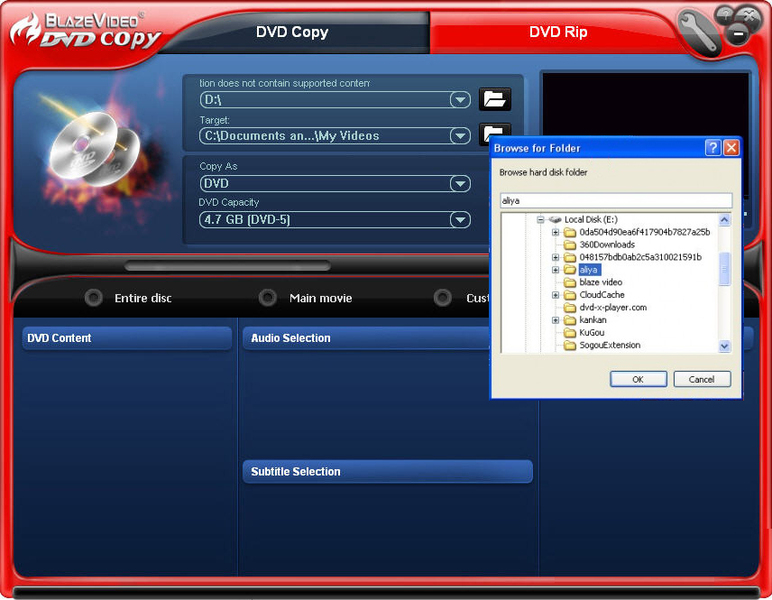Select the KuGou folder name
Screen dimensions: 772x600
point(592,333)
